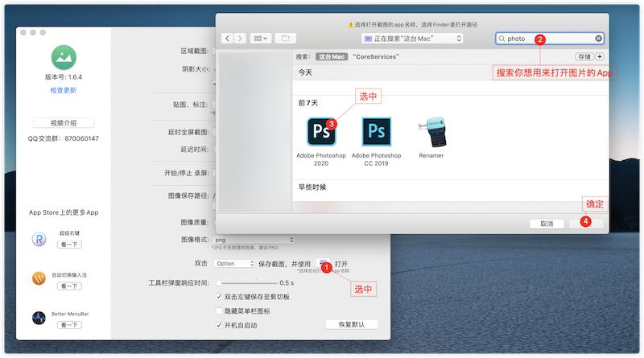The width and height of the screenshot is (644, 358).
Task: Select the Adobe Photoshop 2020 app icon
Action: point(321,132)
